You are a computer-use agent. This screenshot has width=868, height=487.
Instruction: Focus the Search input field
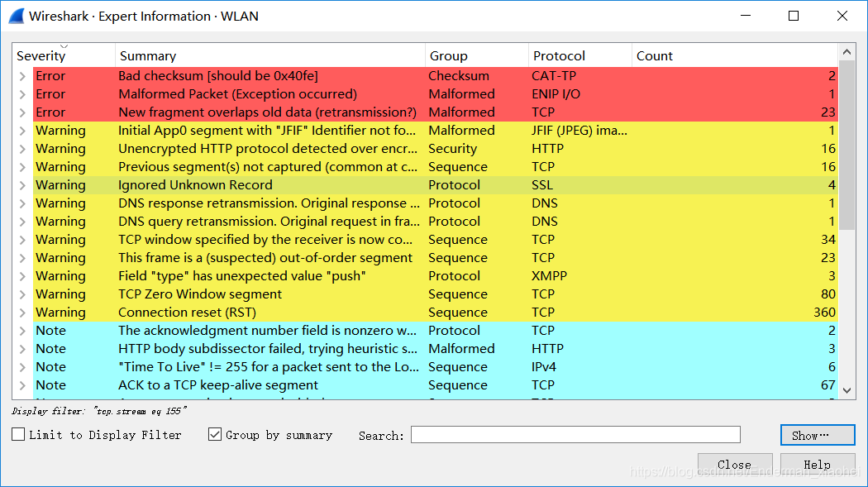pos(575,434)
